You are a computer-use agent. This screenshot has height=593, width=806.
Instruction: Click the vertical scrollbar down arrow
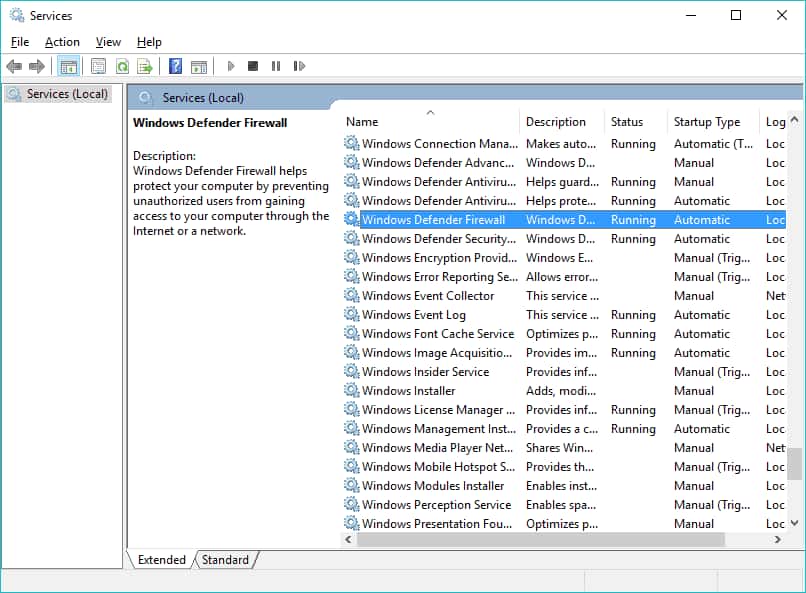(795, 523)
